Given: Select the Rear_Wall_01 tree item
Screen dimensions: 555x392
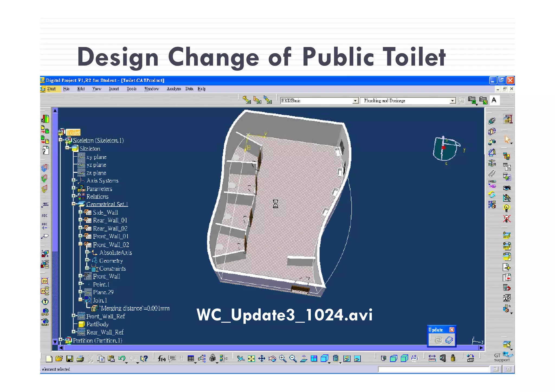Looking at the screenshot, I should (x=110, y=220).
